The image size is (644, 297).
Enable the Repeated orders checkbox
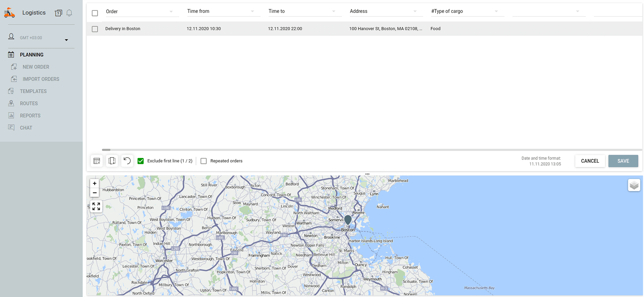[x=204, y=161]
